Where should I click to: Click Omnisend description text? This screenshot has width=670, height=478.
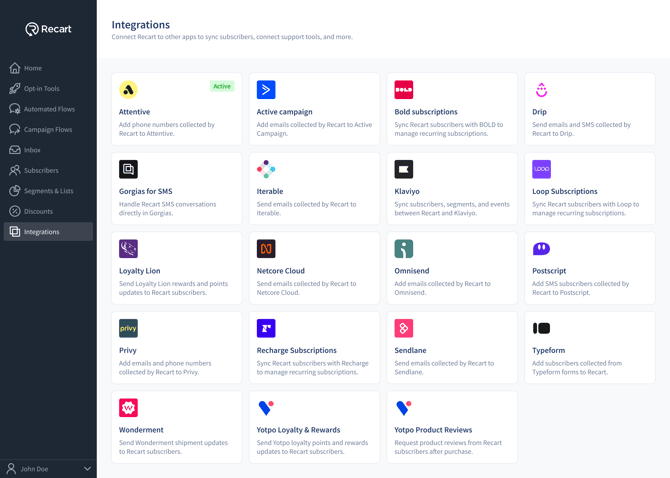pyautogui.click(x=442, y=288)
